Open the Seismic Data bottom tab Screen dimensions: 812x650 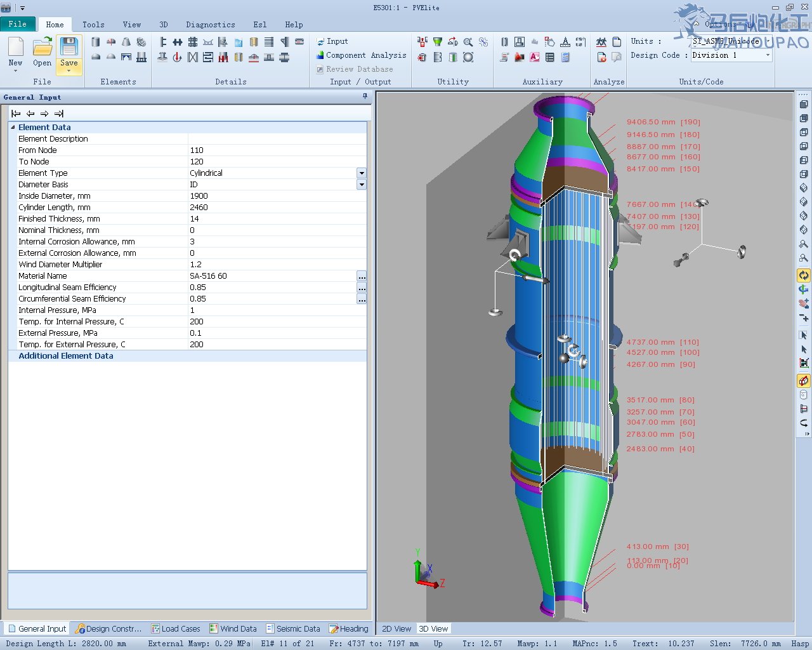[293, 628]
